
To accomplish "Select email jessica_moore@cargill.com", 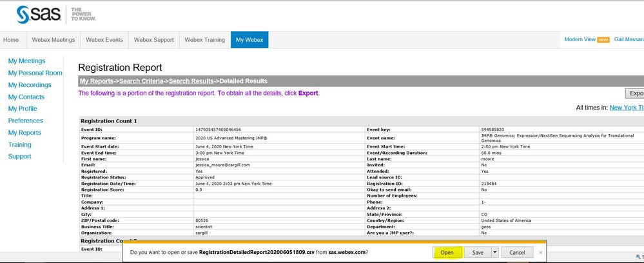I will [223, 165].
